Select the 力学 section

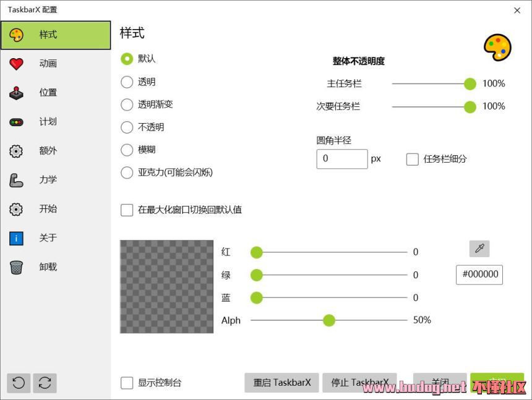(x=56, y=180)
